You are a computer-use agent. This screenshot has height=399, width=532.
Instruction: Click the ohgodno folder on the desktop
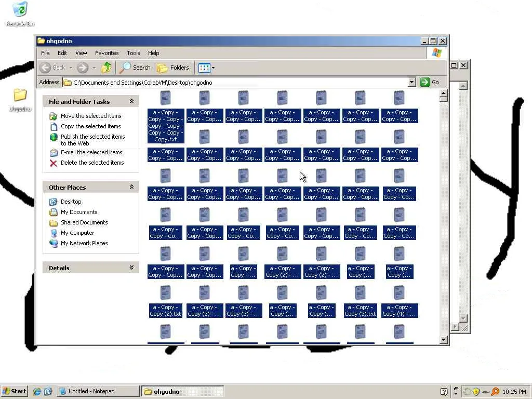point(20,100)
